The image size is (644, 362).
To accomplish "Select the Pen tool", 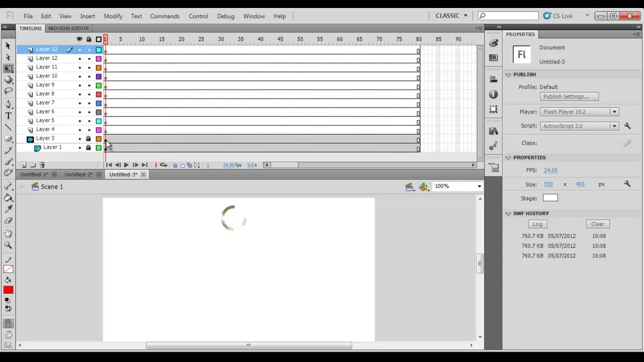I will (x=8, y=105).
